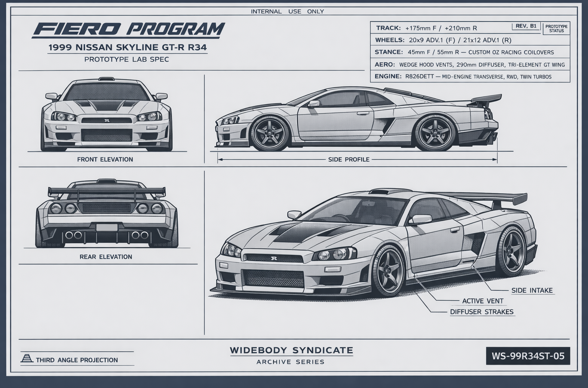
Task: Click the 'THIRD ANGLE PROJECTION' text
Action: 77,360
